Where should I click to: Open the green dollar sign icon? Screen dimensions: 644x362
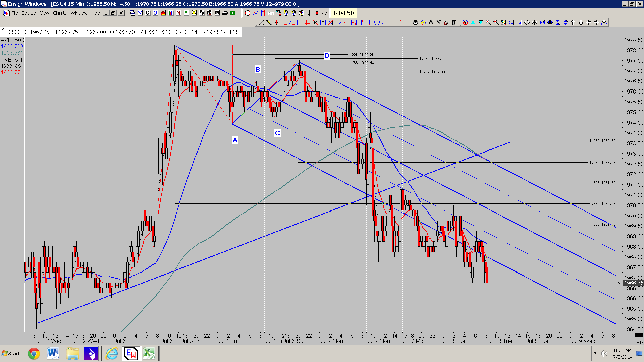(x=186, y=13)
